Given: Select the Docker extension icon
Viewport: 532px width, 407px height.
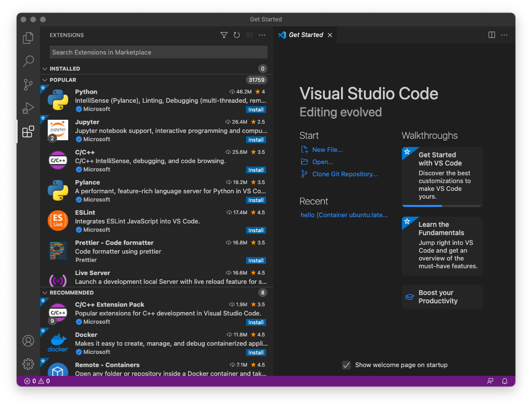Looking at the screenshot, I should [58, 343].
